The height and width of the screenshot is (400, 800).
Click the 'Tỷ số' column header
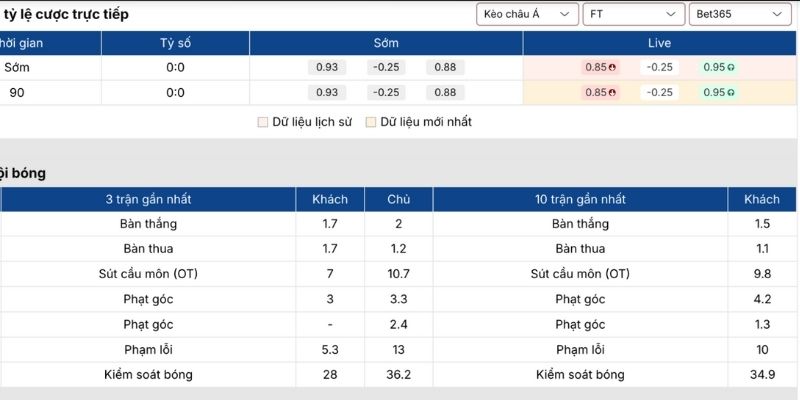[175, 43]
